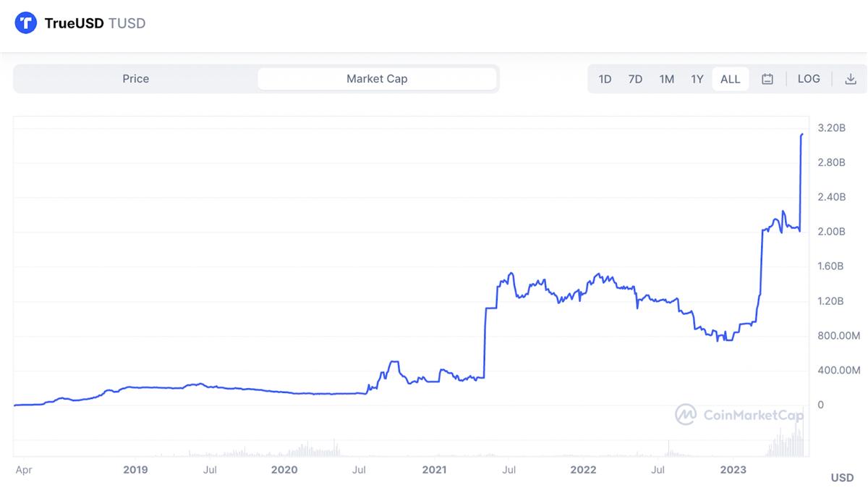Select the ALL time range

730,79
